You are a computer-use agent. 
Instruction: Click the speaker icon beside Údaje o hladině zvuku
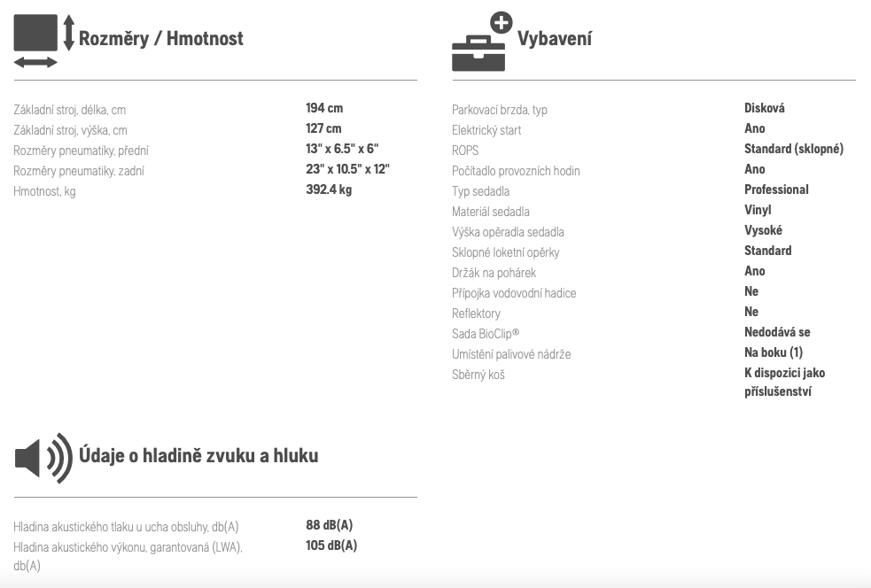click(x=43, y=458)
